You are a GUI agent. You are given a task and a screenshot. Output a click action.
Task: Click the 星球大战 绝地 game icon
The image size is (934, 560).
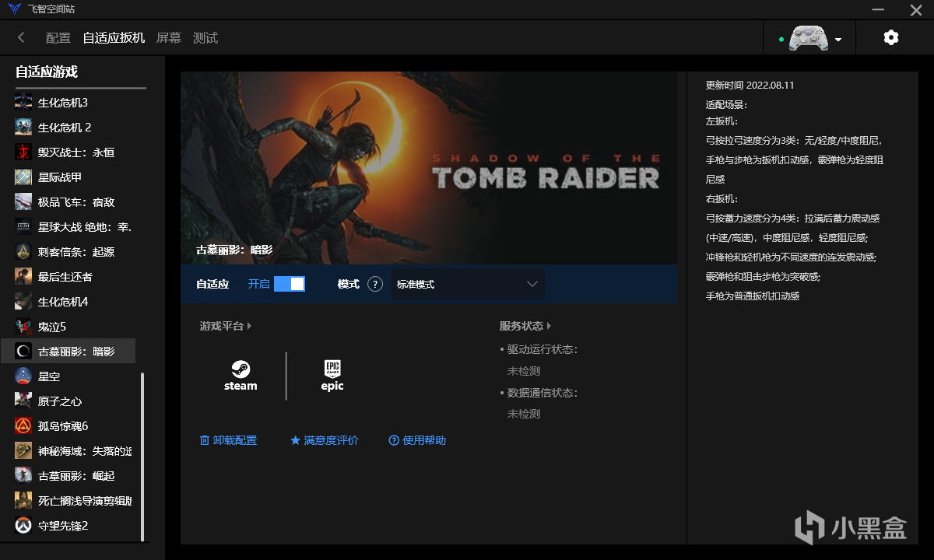[23, 226]
